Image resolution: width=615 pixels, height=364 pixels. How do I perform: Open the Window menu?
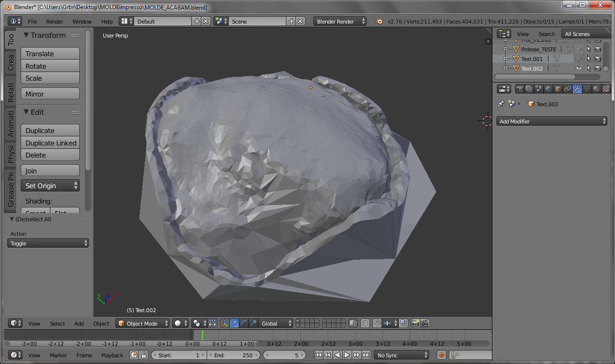[x=82, y=22]
